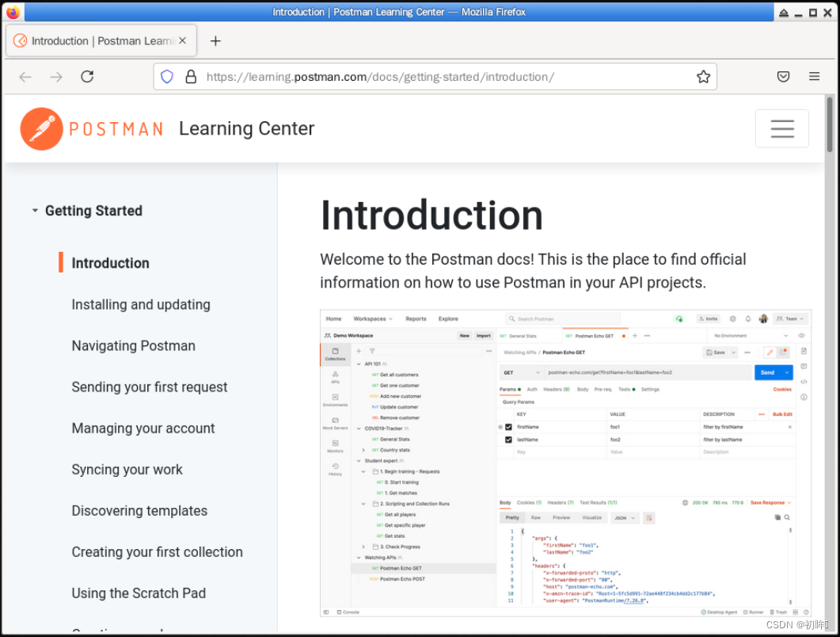Close the Introduction Postman tab
Viewport: 840px width, 637px height.
pyautogui.click(x=183, y=40)
